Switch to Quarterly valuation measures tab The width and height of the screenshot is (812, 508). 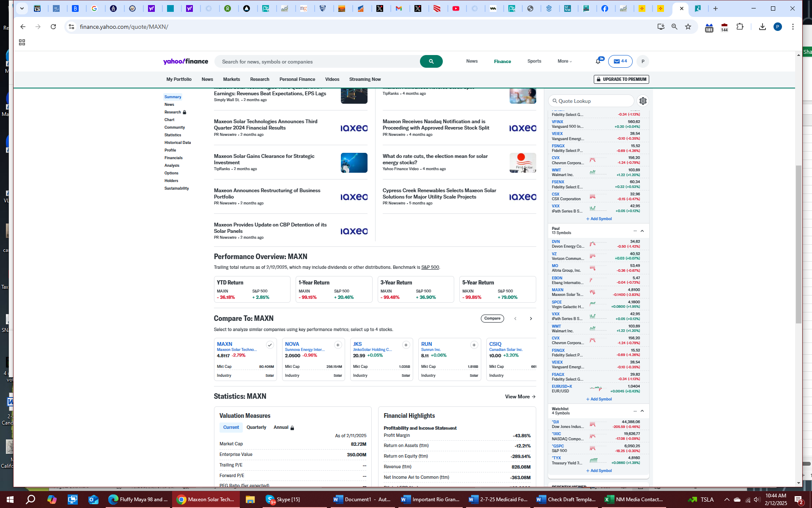(x=256, y=427)
